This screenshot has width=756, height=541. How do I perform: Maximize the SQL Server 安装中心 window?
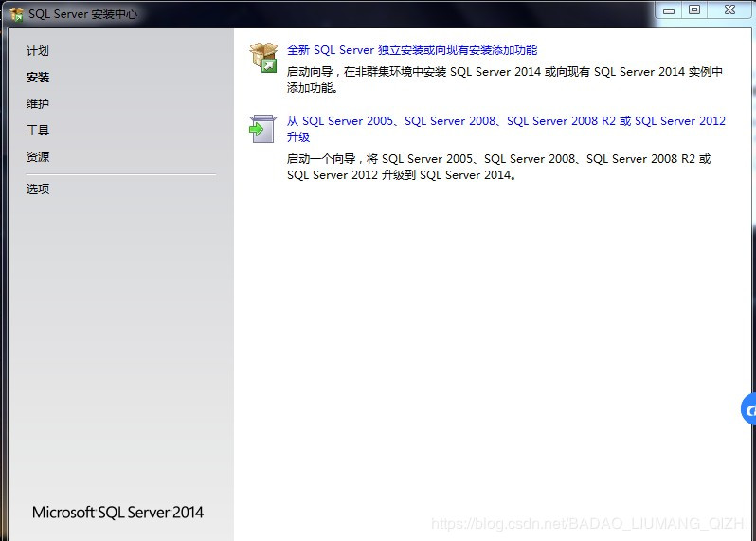click(694, 10)
